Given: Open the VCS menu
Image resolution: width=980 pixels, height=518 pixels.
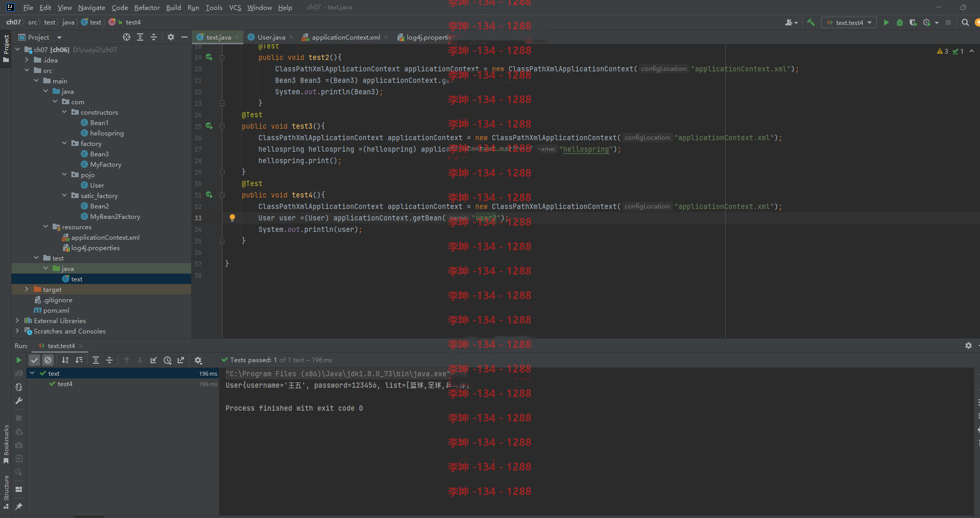Looking at the screenshot, I should [x=235, y=7].
